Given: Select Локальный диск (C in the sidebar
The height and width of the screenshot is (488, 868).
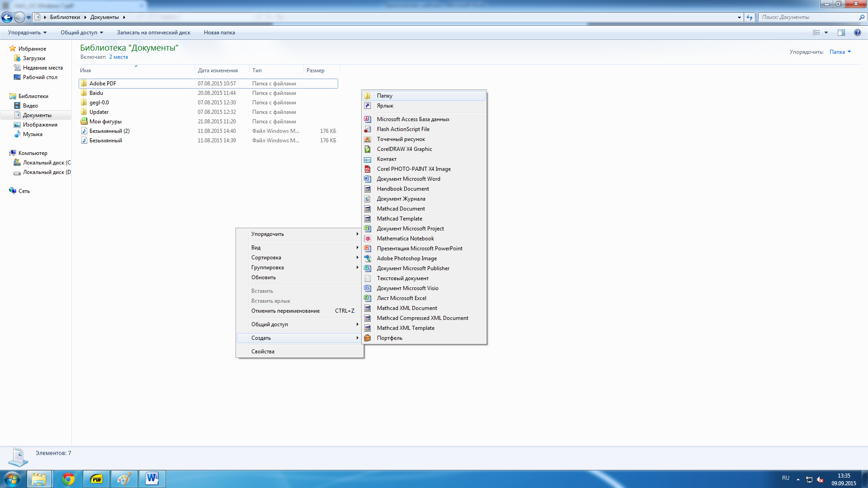Looking at the screenshot, I should pyautogui.click(x=47, y=163).
